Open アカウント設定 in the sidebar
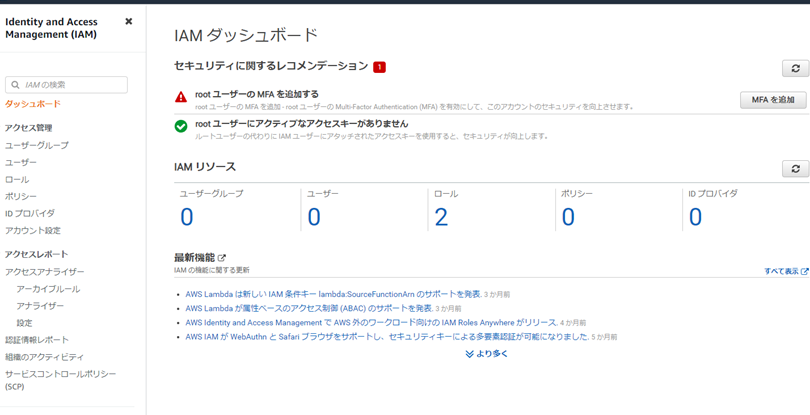Viewport: 810px width, 415px height. tap(33, 230)
